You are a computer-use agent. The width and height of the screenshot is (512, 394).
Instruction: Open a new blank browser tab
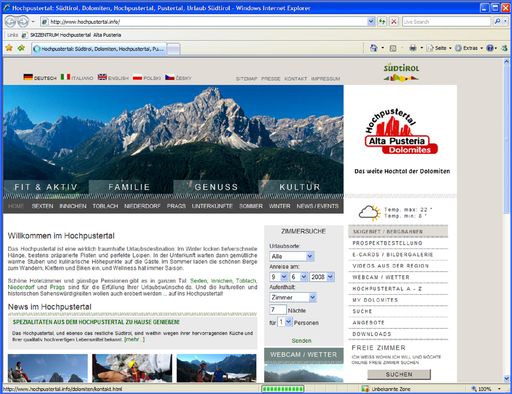point(173,49)
